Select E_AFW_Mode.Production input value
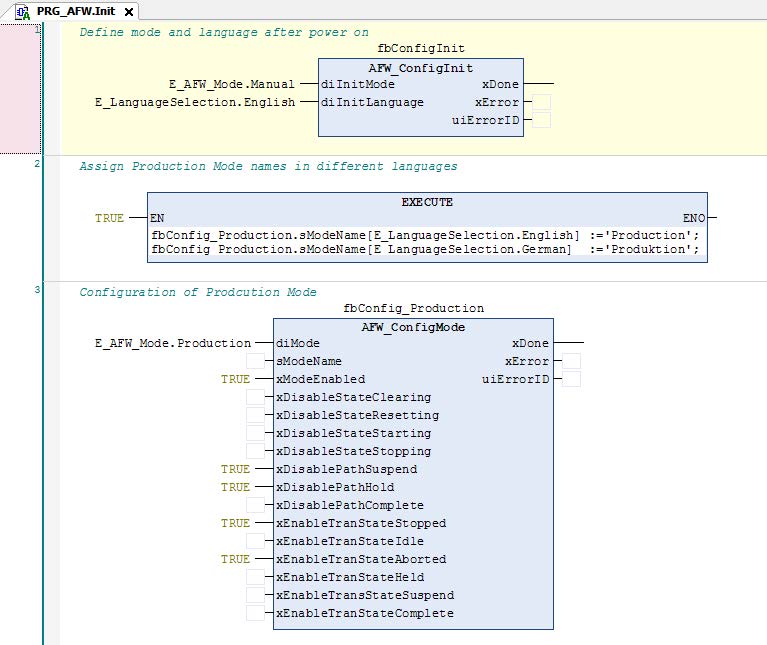 [x=173, y=343]
